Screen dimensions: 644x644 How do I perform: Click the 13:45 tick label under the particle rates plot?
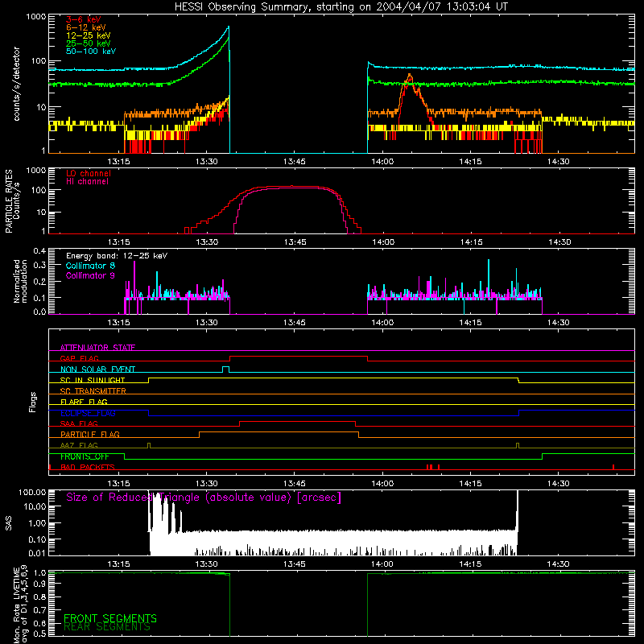pos(295,242)
